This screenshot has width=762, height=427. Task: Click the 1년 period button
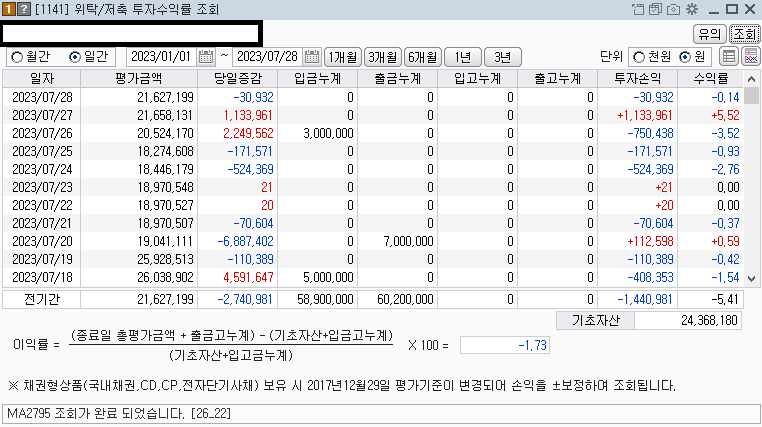pyautogui.click(x=463, y=57)
